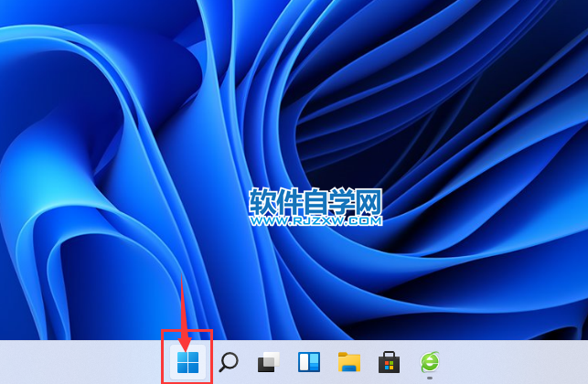The width and height of the screenshot is (588, 384).
Task: Click the 软件自学网 watermark text
Action: (315, 201)
